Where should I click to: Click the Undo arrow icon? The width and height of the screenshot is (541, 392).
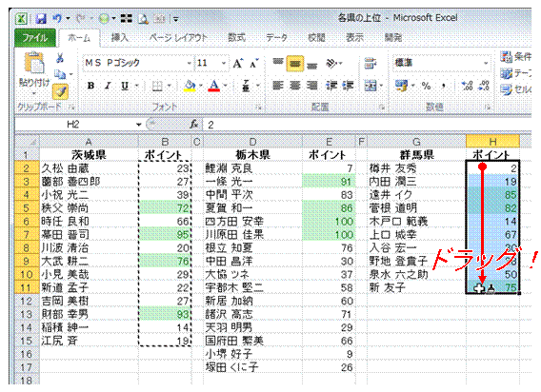pos(57,18)
